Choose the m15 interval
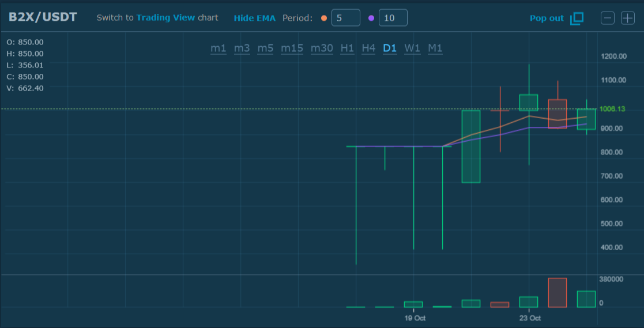This screenshot has height=328, width=644. pos(292,48)
